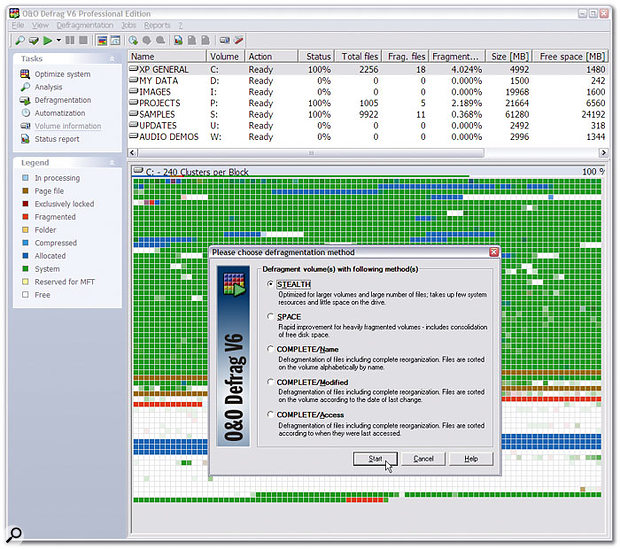Sort by the Volume column header
Viewport: 620px width, 549px height.
click(x=225, y=56)
